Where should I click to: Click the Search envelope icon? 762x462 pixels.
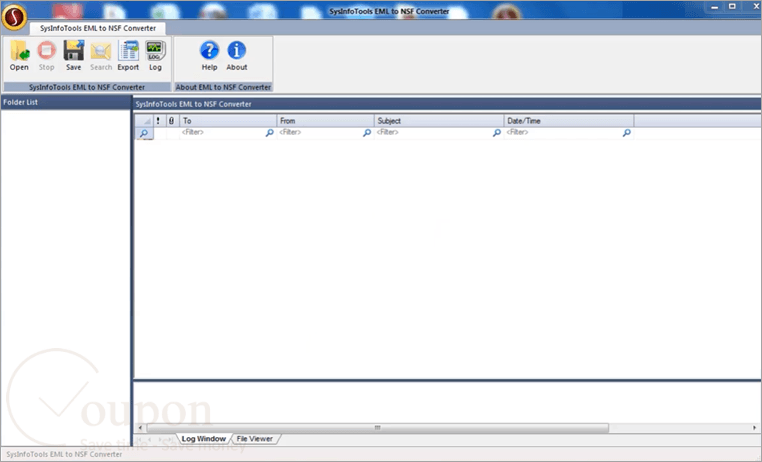101,56
